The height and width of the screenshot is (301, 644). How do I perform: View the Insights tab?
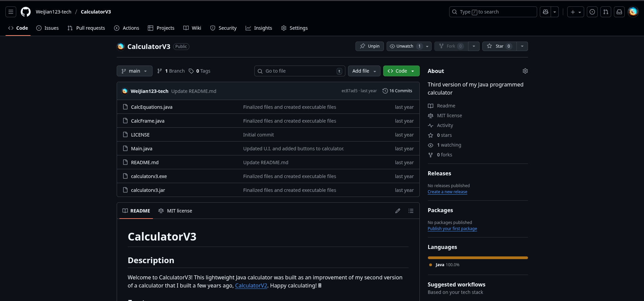[259, 28]
